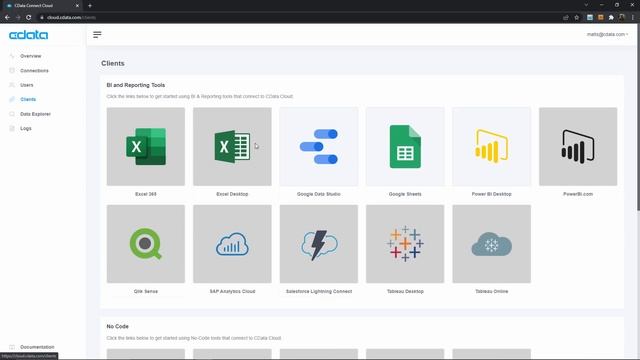The height and width of the screenshot is (360, 640).
Task: Click the Clients page heading
Action: 113,63
